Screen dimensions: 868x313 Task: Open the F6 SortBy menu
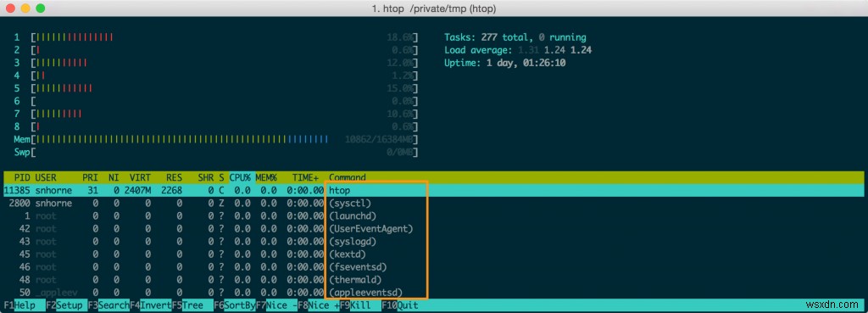235,305
